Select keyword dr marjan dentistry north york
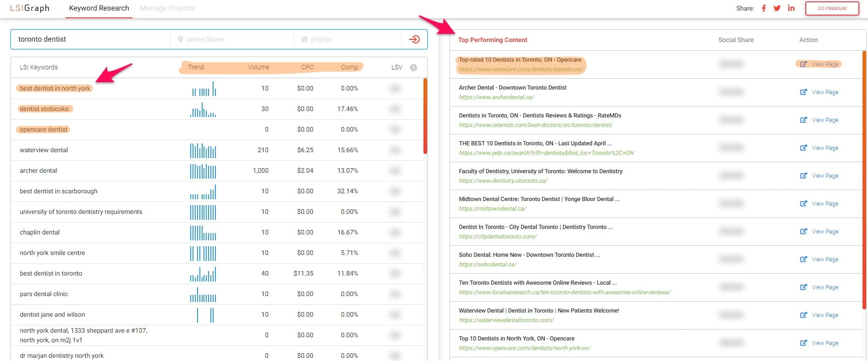 click(x=62, y=356)
